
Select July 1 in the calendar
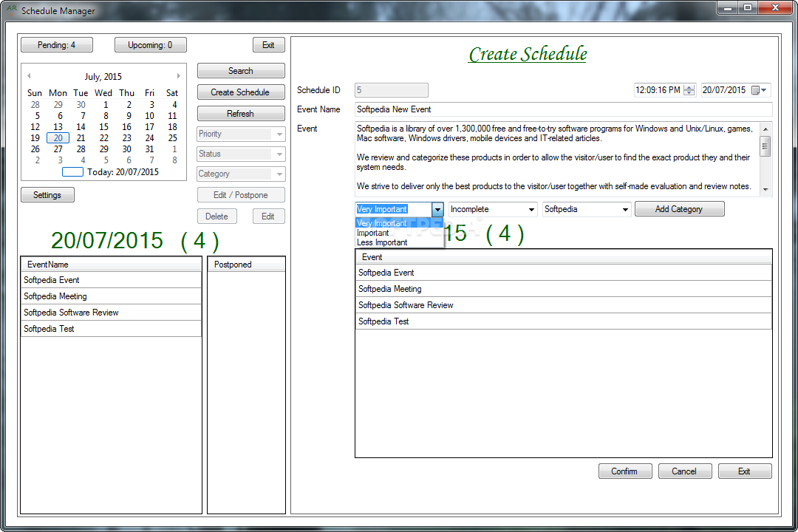point(106,104)
